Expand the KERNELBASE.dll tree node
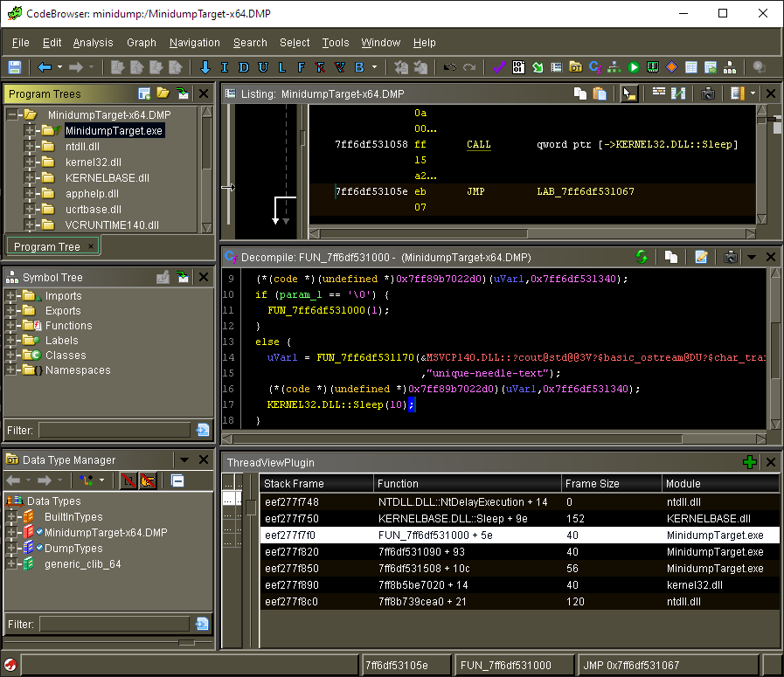 (30, 178)
